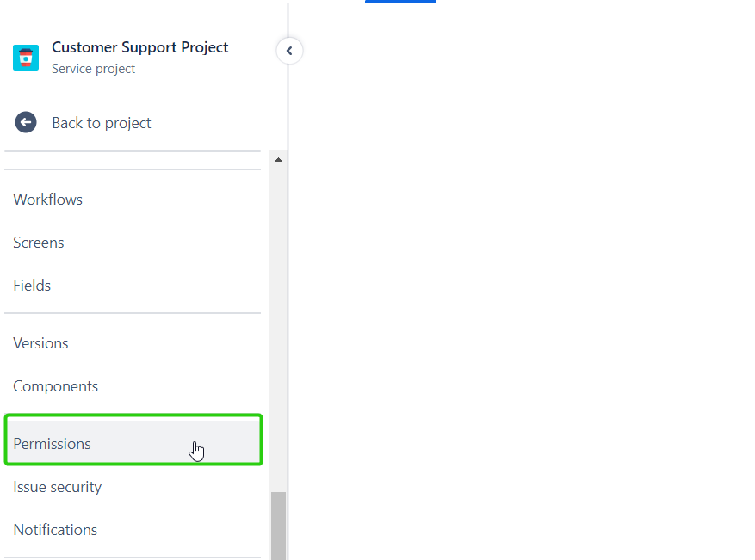
Task: Click the blue active tab indicator at top
Action: point(400,2)
